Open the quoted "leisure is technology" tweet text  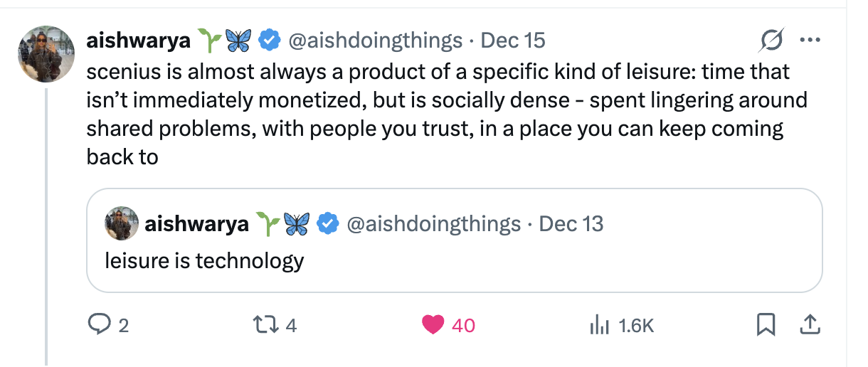pos(204,261)
